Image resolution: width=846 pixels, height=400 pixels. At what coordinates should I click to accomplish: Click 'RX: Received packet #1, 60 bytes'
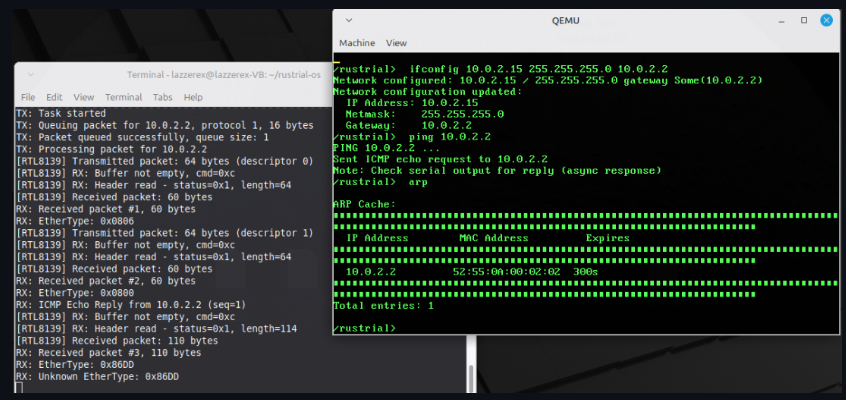(x=106, y=209)
